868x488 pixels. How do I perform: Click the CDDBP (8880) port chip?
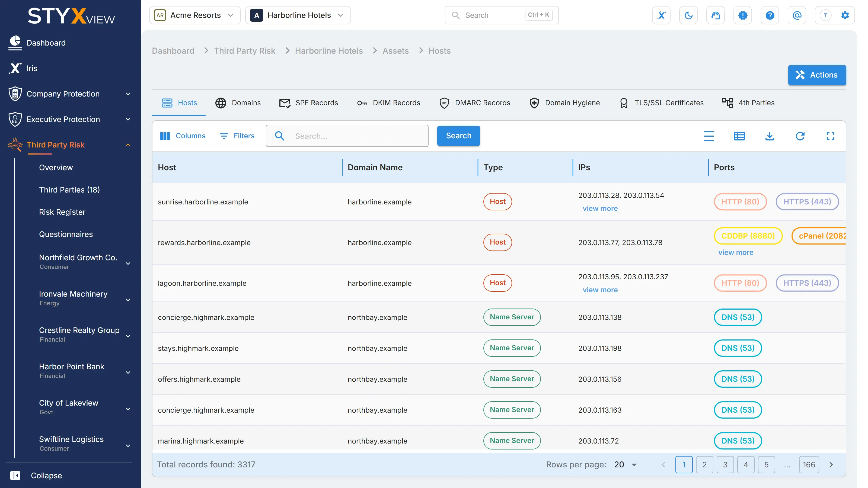[x=748, y=236]
